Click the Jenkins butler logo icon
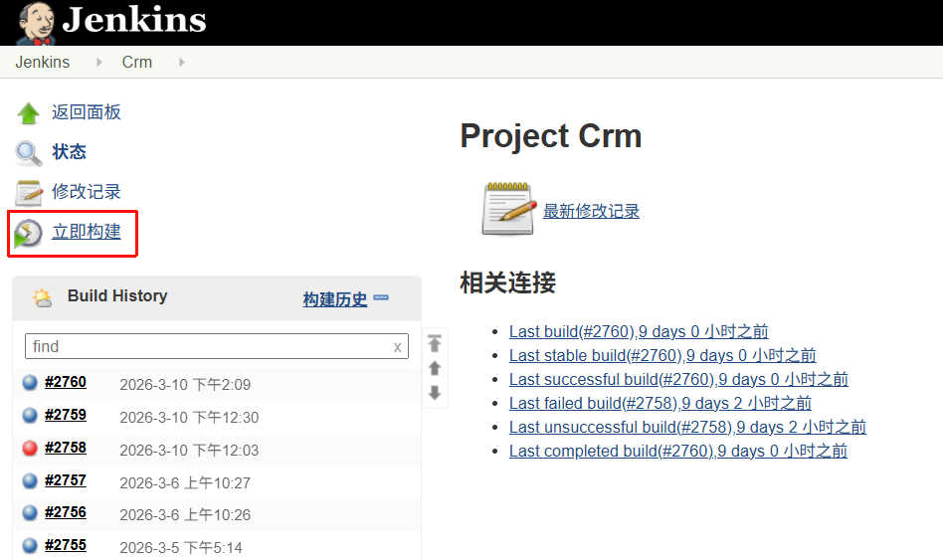 36,23
